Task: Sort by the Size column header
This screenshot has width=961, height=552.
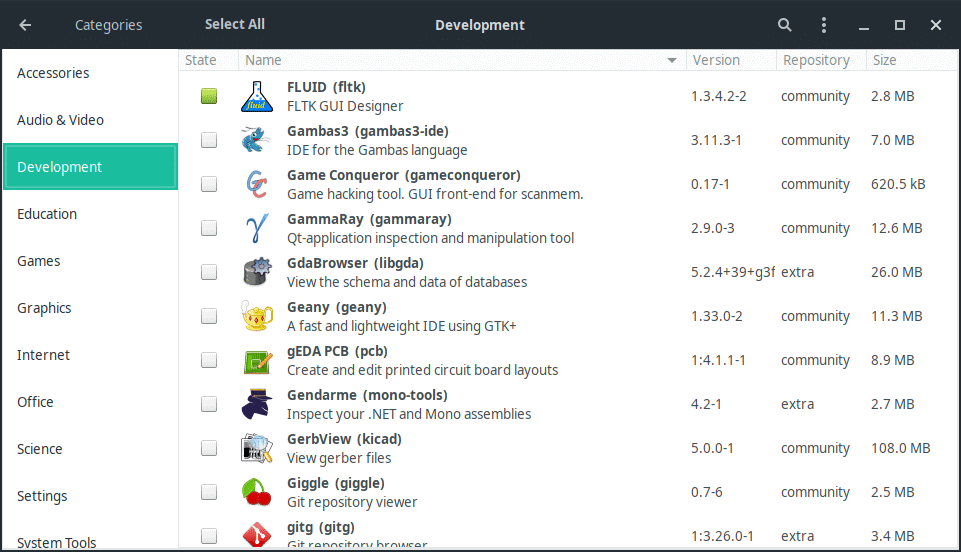Action: tap(912, 60)
